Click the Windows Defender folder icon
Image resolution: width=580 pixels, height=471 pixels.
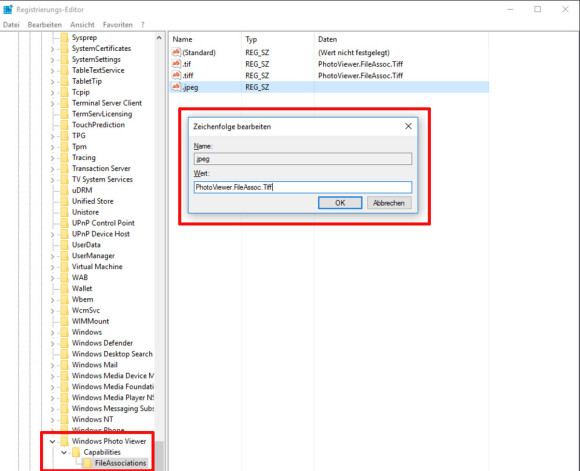(64, 343)
